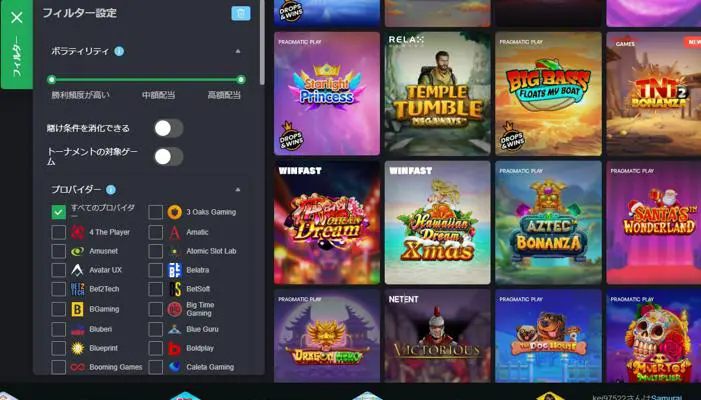Click the BetSoft logo icon
This screenshot has height=400, width=701.
pyautogui.click(x=174, y=289)
